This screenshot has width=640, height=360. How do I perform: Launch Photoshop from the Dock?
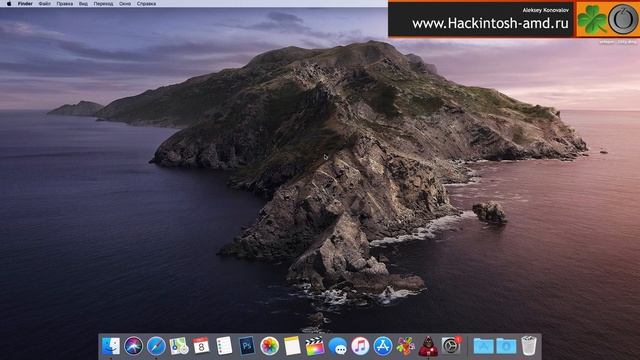tap(247, 346)
